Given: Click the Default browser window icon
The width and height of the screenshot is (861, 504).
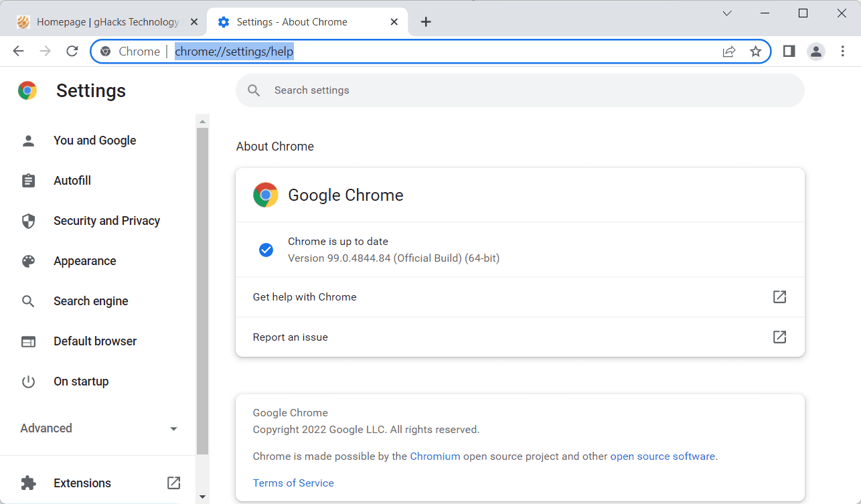Looking at the screenshot, I should pyautogui.click(x=28, y=341).
